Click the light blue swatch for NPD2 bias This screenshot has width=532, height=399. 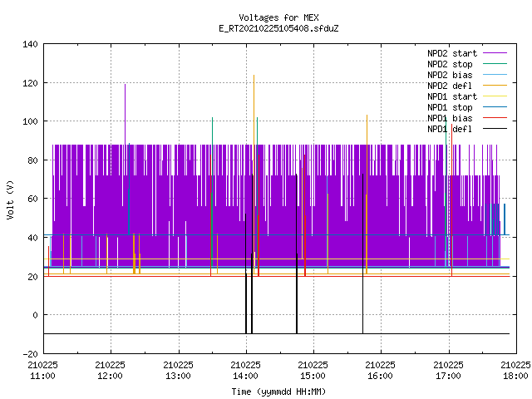coord(495,74)
